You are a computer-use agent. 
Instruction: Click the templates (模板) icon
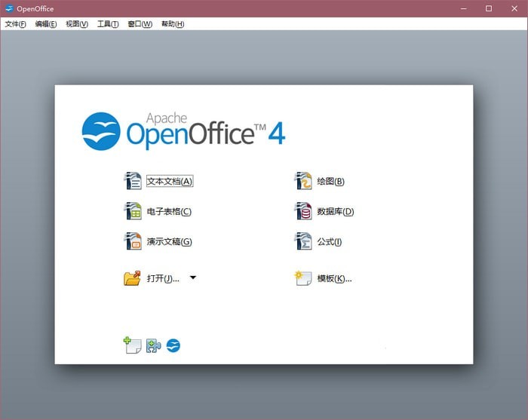tap(303, 278)
